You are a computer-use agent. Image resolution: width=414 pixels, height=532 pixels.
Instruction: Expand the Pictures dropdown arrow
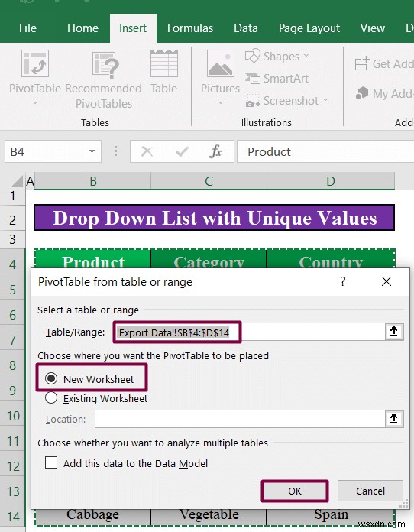(221, 102)
